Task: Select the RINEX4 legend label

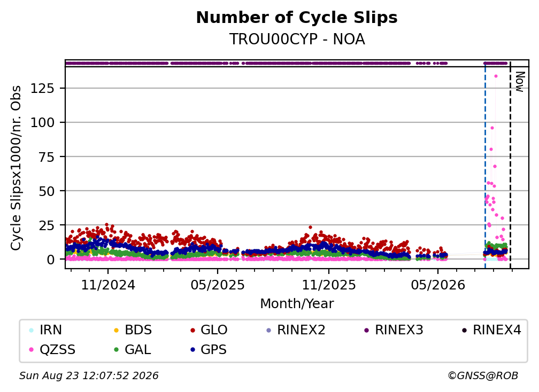Action: click(497, 330)
